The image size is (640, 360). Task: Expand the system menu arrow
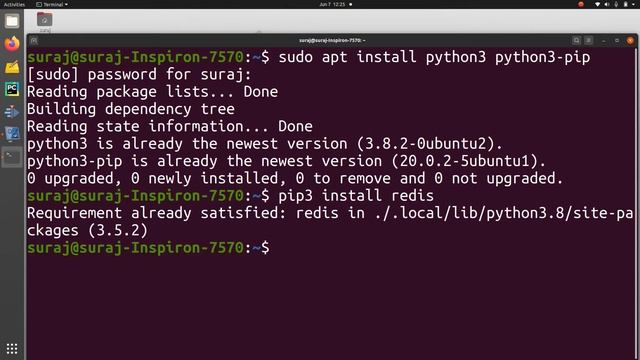pos(634,4)
